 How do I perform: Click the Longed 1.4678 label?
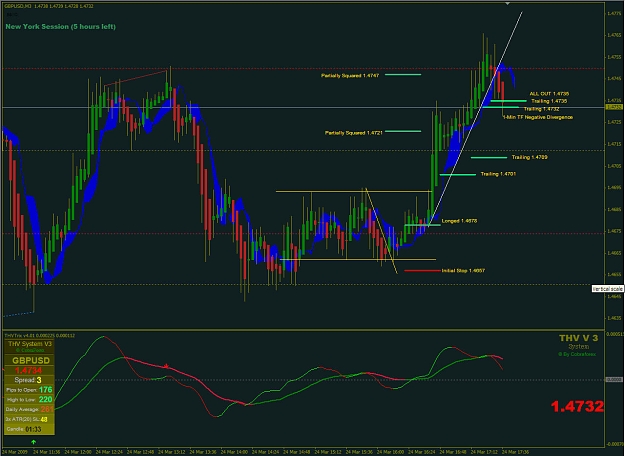tap(460, 221)
